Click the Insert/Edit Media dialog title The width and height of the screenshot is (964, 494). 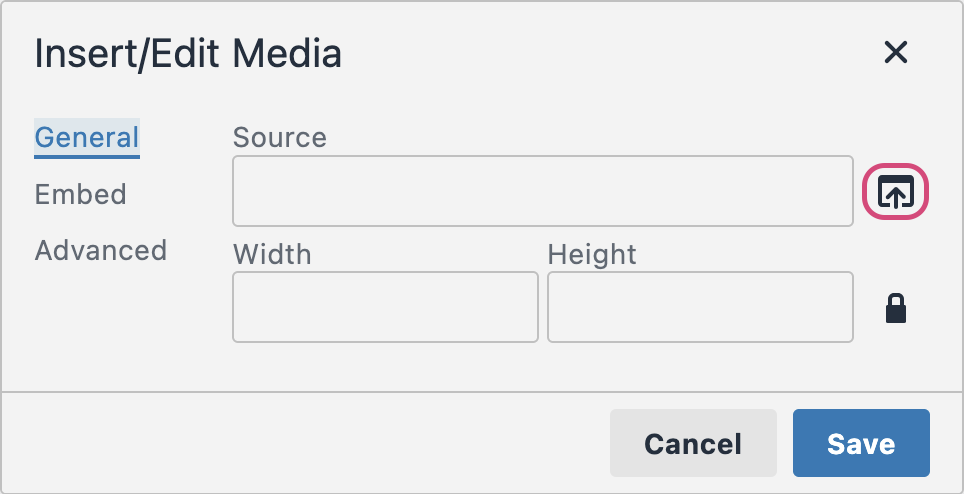[x=188, y=54]
